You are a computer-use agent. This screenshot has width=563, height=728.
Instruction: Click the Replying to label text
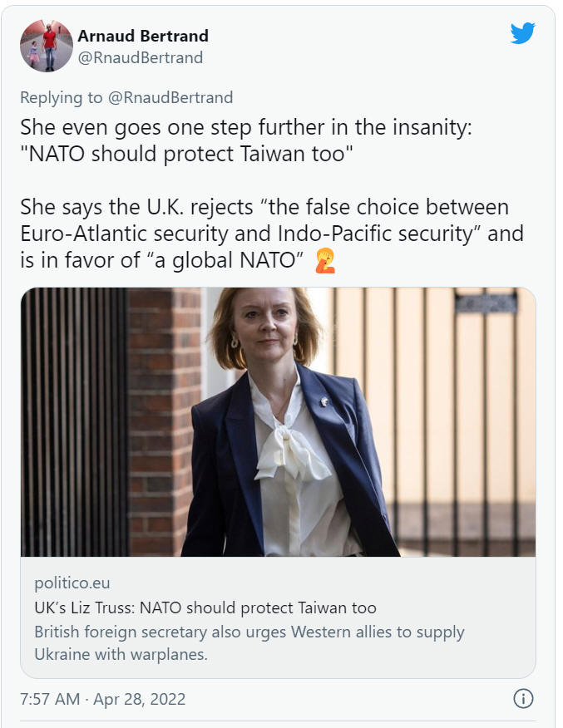tap(61, 97)
